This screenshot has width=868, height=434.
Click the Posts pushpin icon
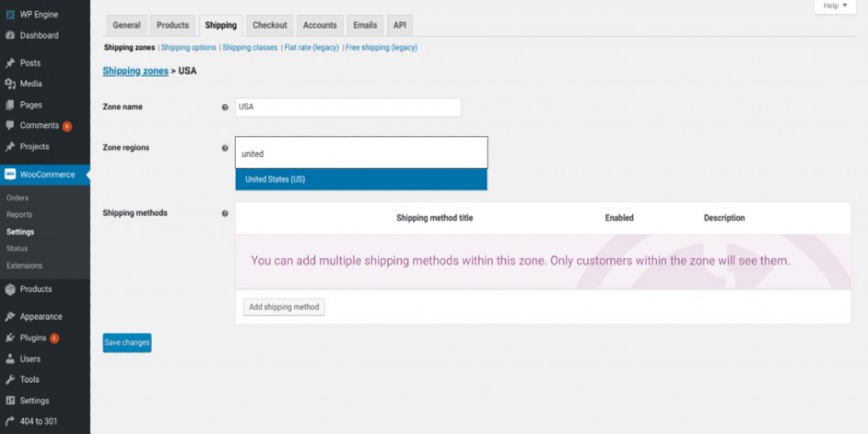click(10, 63)
